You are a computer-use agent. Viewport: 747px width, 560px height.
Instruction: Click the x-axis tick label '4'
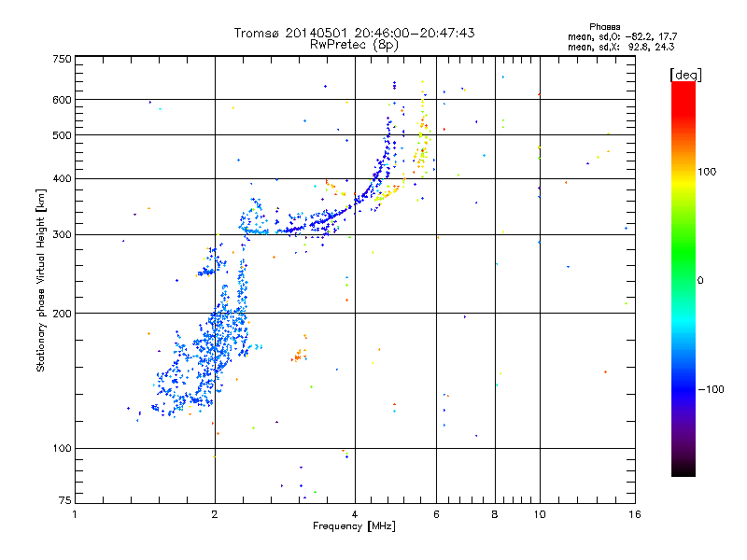355,514
